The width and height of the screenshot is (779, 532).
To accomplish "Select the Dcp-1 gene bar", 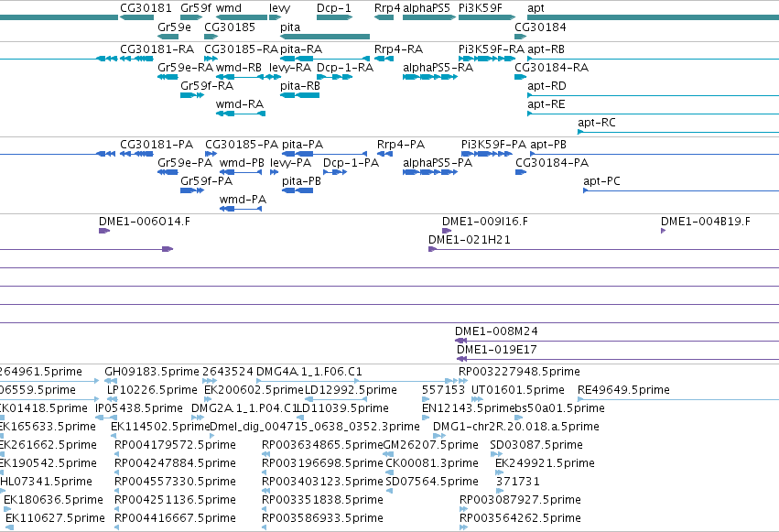I will (334, 18).
